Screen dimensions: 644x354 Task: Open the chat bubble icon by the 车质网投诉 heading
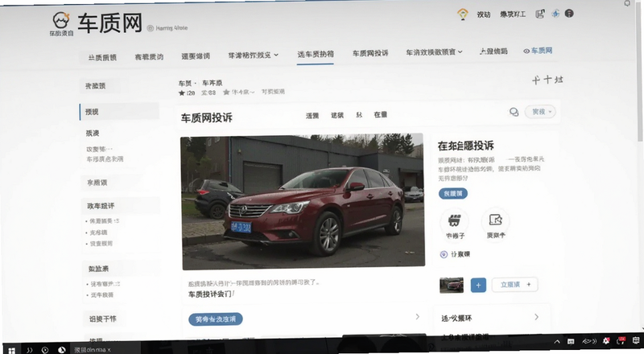(514, 112)
